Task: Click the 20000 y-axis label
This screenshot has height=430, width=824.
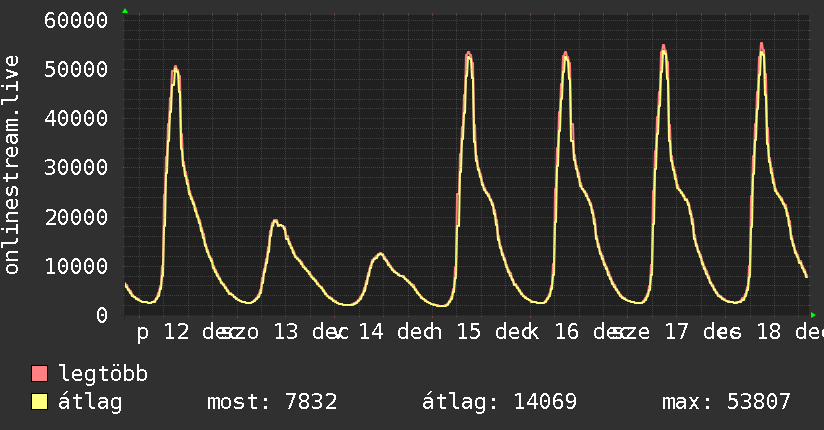Action: click(76, 217)
